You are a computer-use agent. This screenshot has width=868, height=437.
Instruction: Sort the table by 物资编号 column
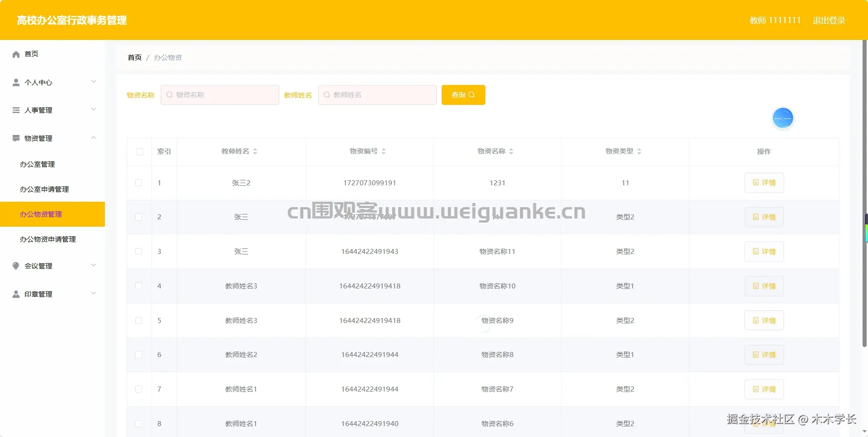pos(384,151)
